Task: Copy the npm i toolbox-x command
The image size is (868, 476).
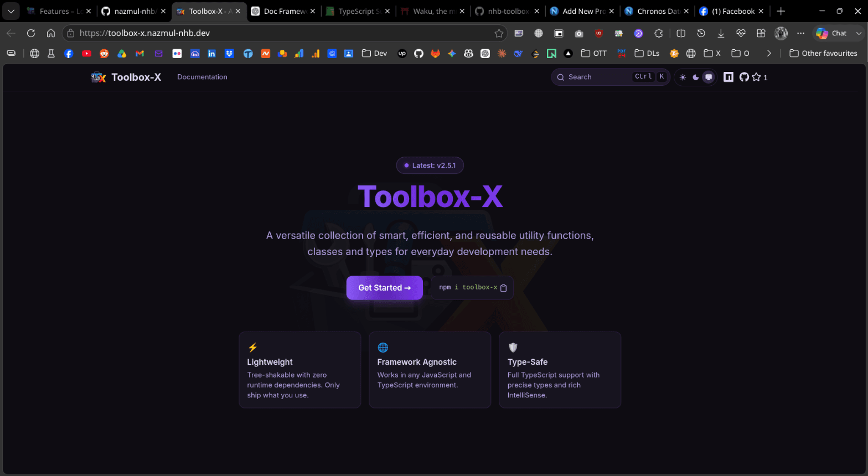Action: point(504,288)
